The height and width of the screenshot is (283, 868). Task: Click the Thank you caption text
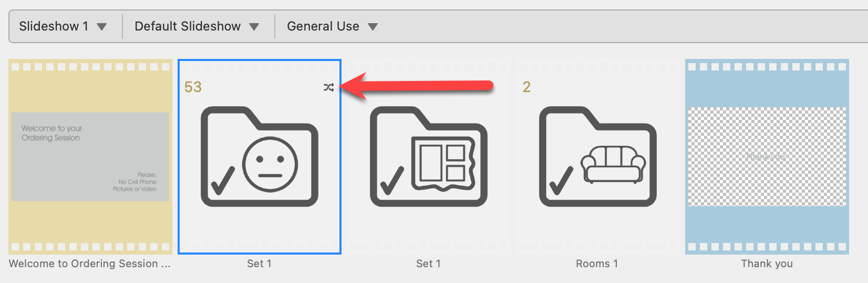[x=767, y=264]
